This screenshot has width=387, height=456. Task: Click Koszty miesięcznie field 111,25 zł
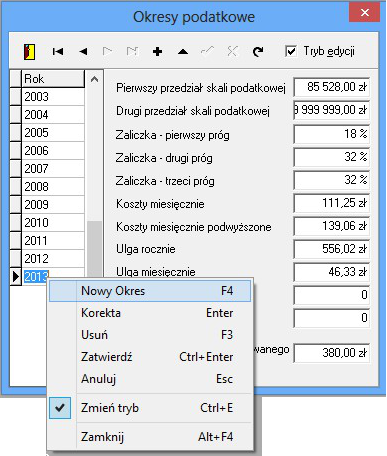332,203
